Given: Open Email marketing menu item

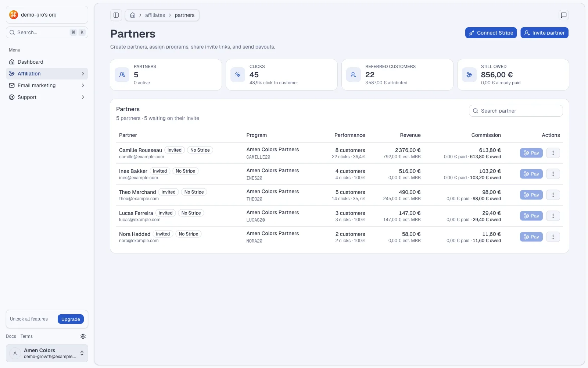Looking at the screenshot, I should click(x=47, y=85).
